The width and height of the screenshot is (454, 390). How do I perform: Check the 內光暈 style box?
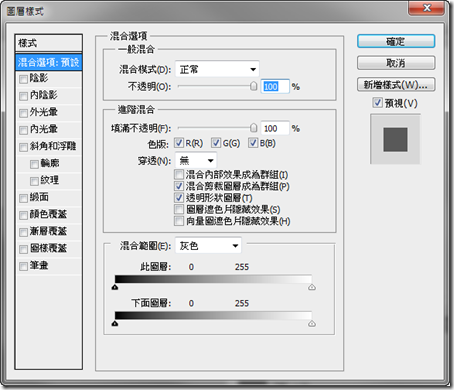(23, 130)
